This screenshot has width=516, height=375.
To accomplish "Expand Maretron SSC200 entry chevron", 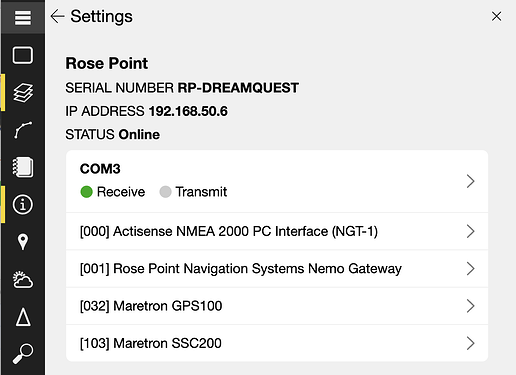I will [x=470, y=343].
